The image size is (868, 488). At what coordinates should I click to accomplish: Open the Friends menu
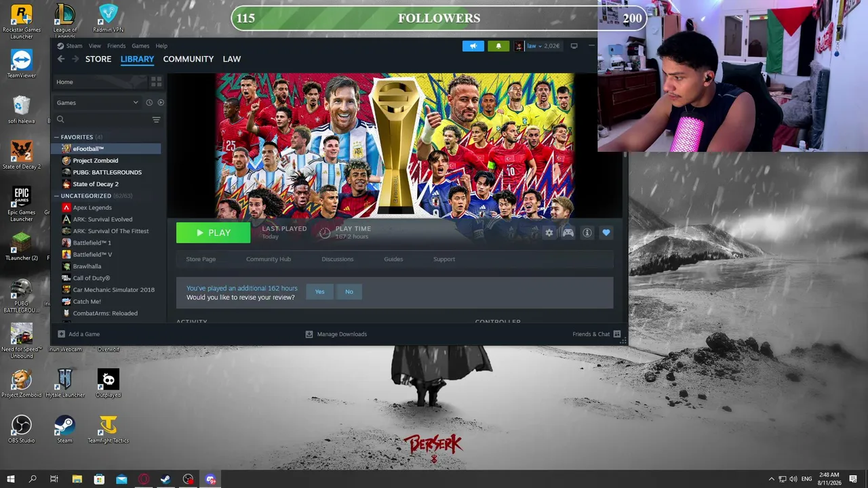(x=117, y=46)
